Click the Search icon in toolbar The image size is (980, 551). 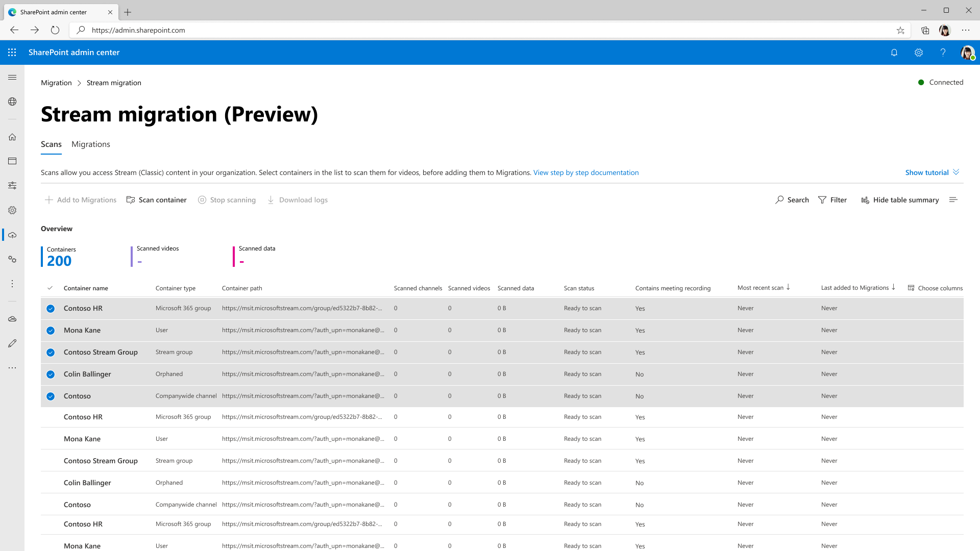click(779, 200)
